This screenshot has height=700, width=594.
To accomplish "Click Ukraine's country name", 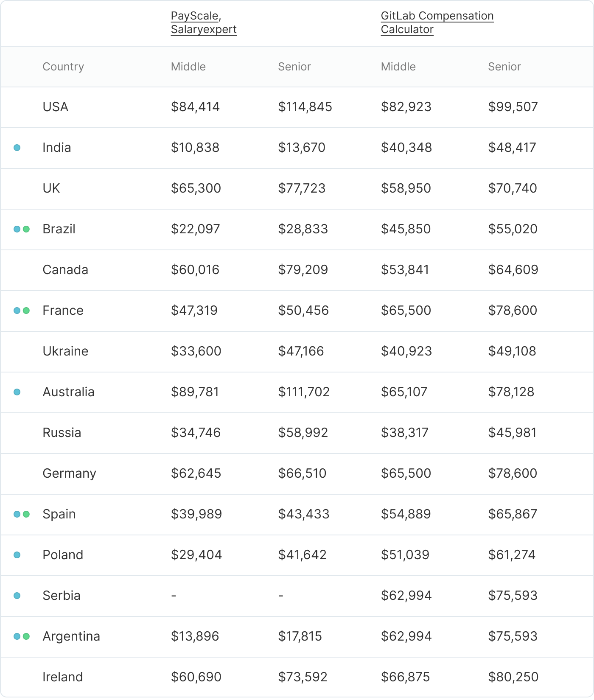I will [x=65, y=351].
